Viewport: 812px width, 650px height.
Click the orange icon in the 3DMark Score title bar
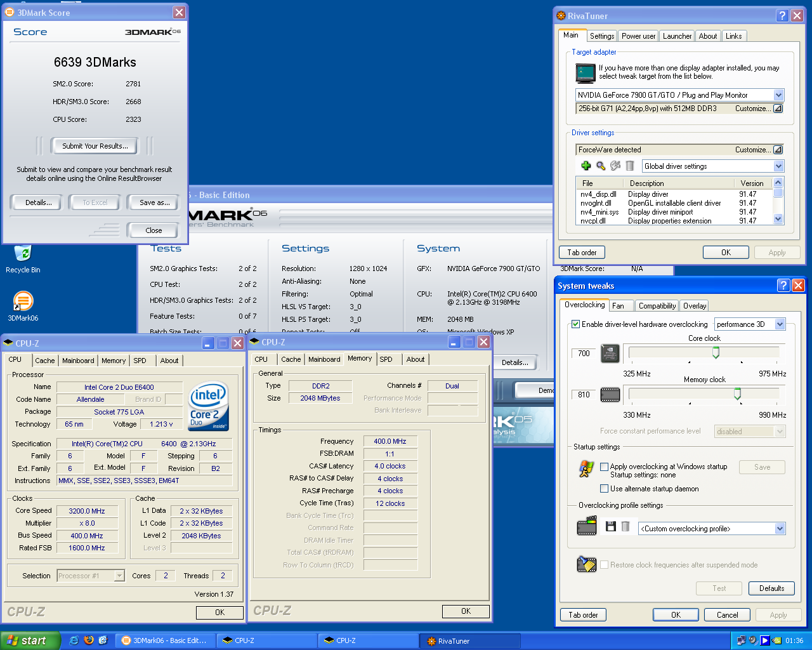point(10,12)
